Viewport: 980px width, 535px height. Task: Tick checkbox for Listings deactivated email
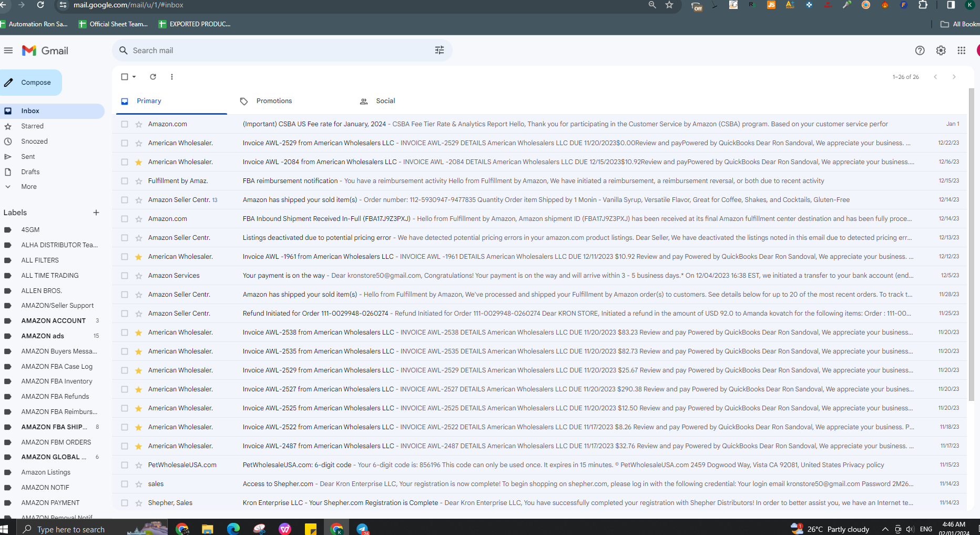tap(125, 238)
